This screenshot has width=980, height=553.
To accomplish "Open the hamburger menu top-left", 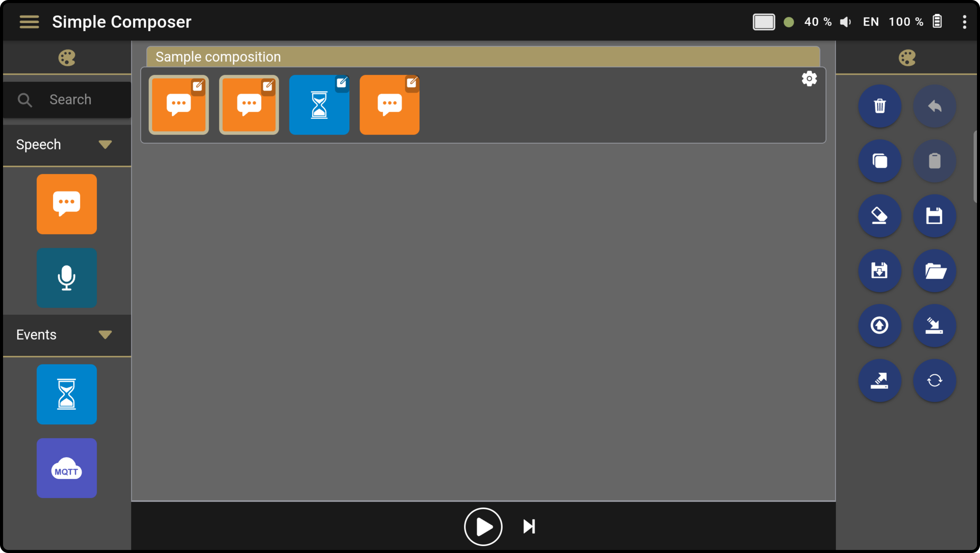I will (x=28, y=22).
